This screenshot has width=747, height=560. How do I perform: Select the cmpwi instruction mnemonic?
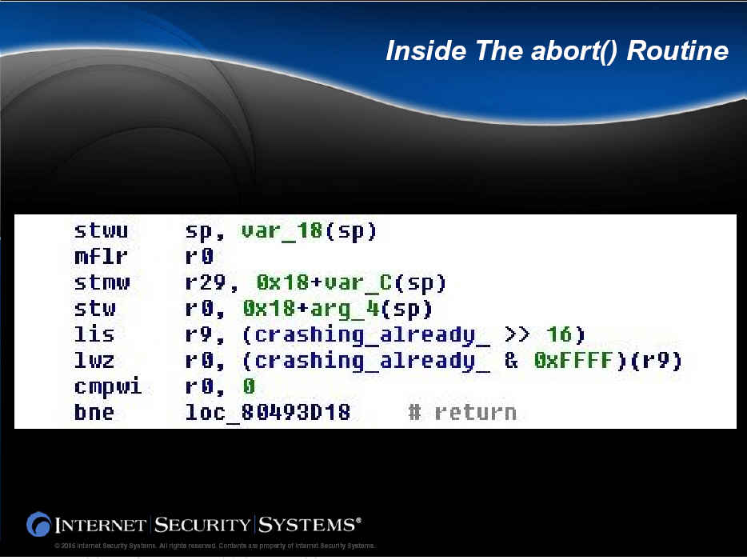point(107,386)
